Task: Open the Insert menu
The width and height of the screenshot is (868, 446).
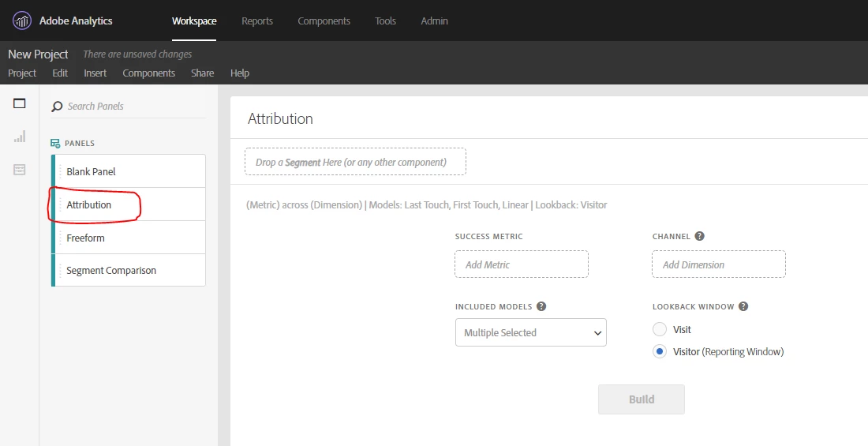Action: click(95, 73)
